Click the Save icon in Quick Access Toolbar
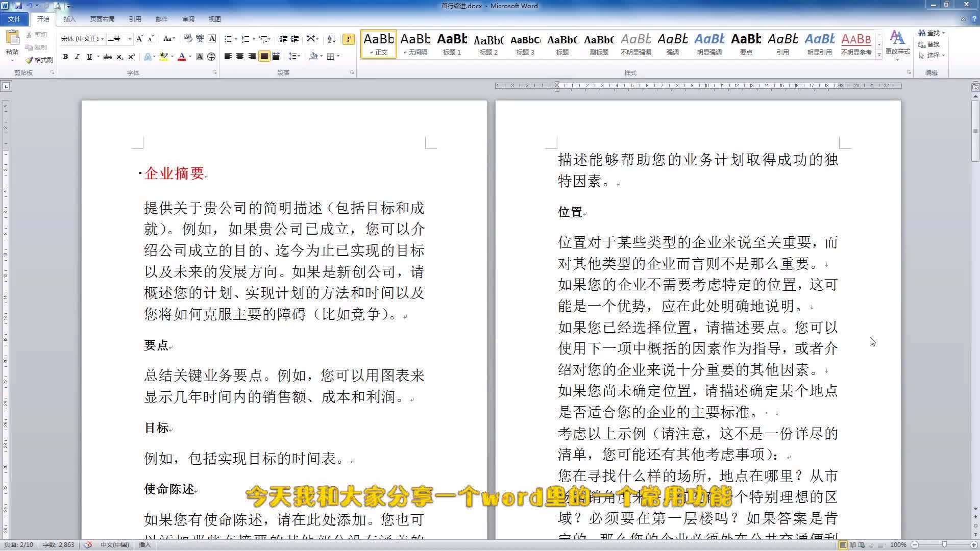Image resolution: width=980 pixels, height=551 pixels. [19, 6]
